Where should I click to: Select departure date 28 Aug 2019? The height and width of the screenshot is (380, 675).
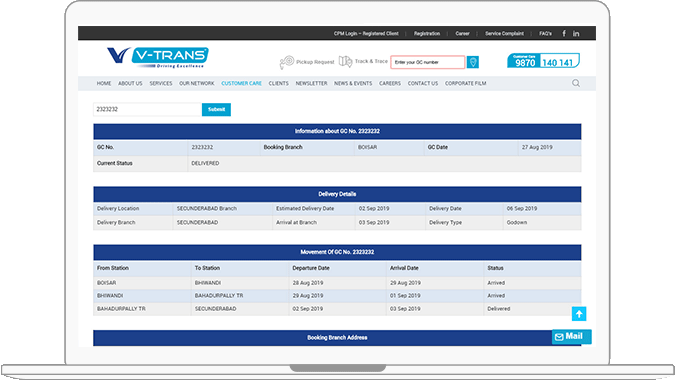[x=308, y=283]
